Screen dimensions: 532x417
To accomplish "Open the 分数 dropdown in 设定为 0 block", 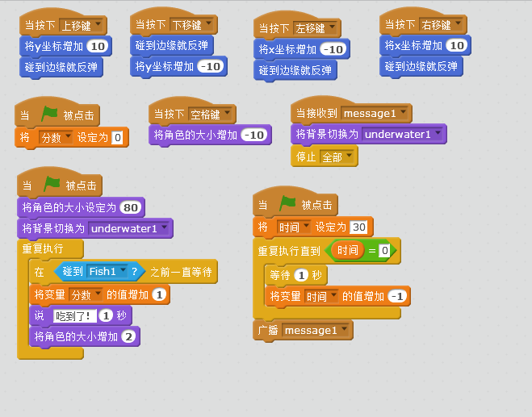I will [56, 138].
